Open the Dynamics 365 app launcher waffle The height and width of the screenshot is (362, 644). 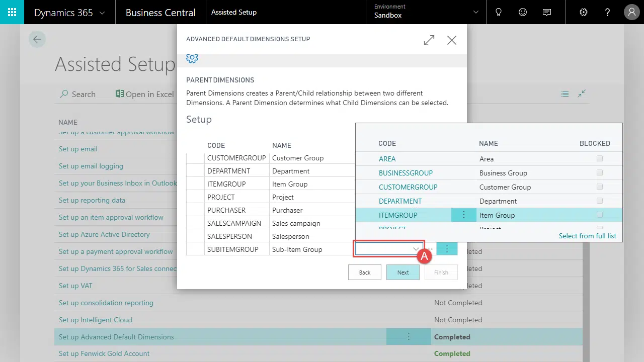(x=12, y=12)
